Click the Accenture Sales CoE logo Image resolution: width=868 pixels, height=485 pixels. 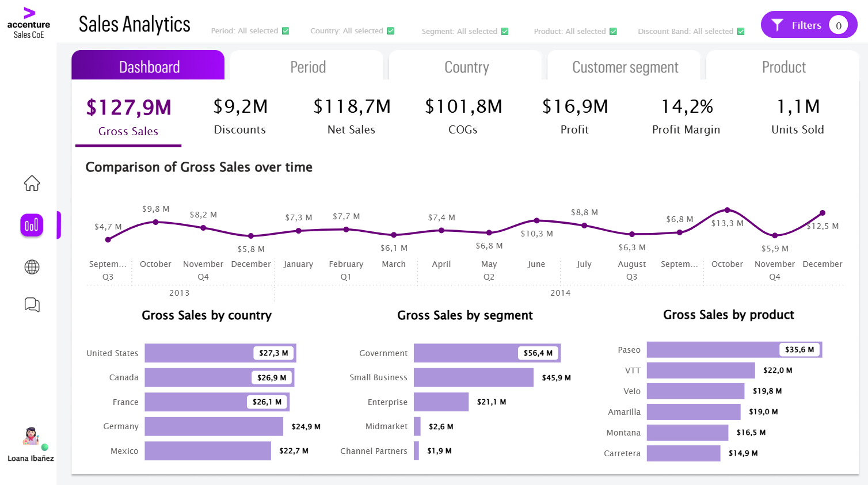(x=29, y=23)
